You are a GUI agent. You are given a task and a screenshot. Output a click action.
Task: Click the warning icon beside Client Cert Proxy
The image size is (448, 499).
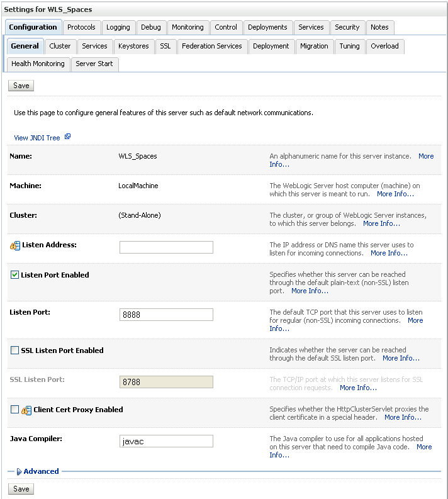pyautogui.click(x=26, y=410)
